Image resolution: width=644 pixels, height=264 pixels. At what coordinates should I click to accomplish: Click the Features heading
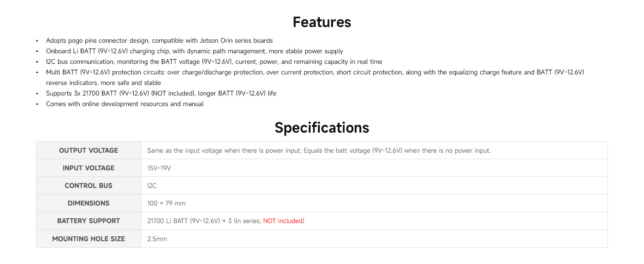tap(322, 22)
